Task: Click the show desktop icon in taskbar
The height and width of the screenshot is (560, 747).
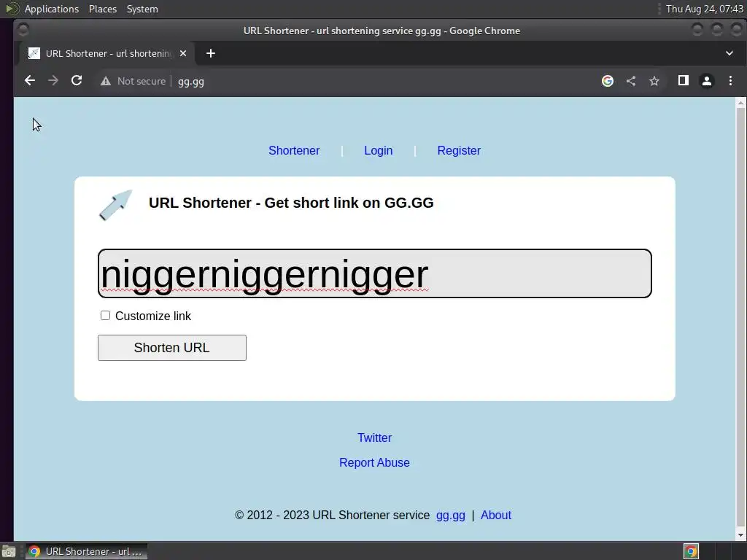Action: pos(9,551)
